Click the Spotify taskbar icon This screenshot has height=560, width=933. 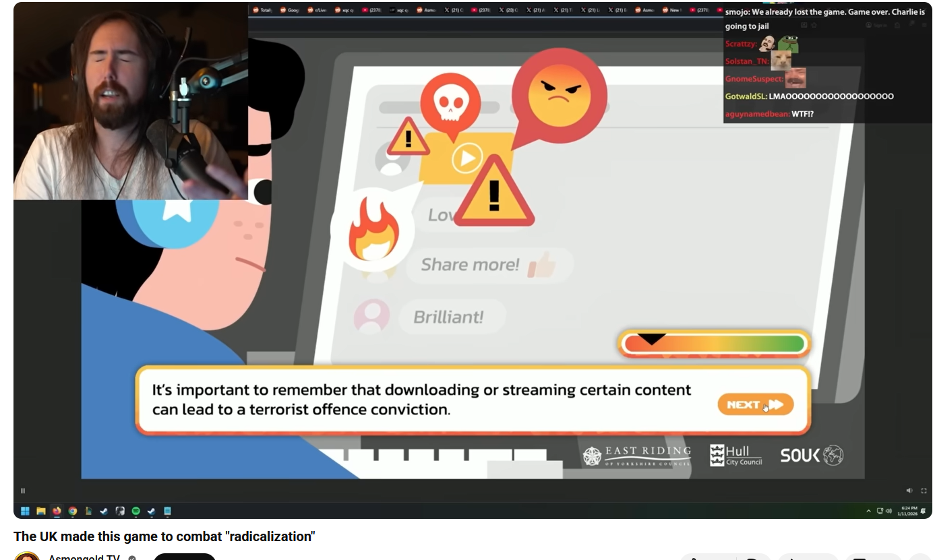point(136,511)
